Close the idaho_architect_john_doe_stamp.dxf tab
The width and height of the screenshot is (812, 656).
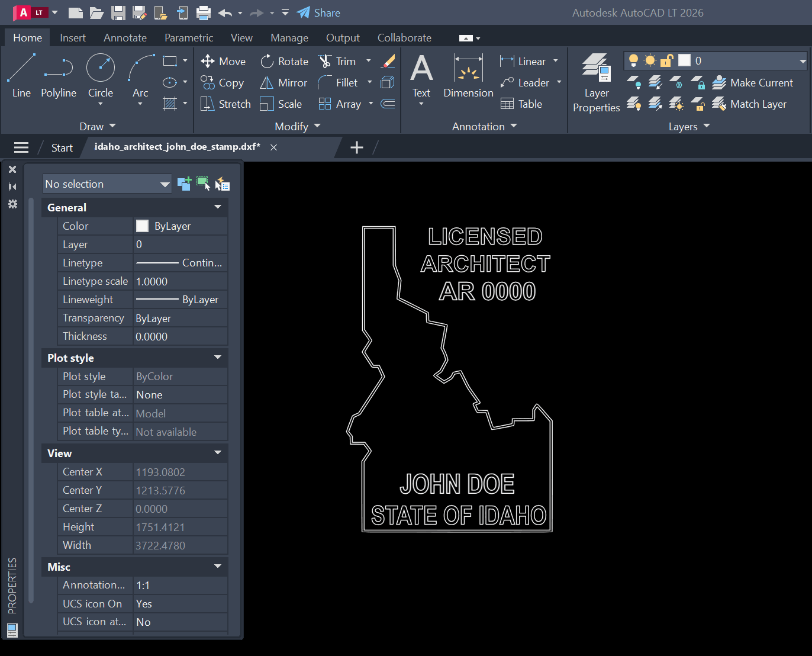(273, 147)
